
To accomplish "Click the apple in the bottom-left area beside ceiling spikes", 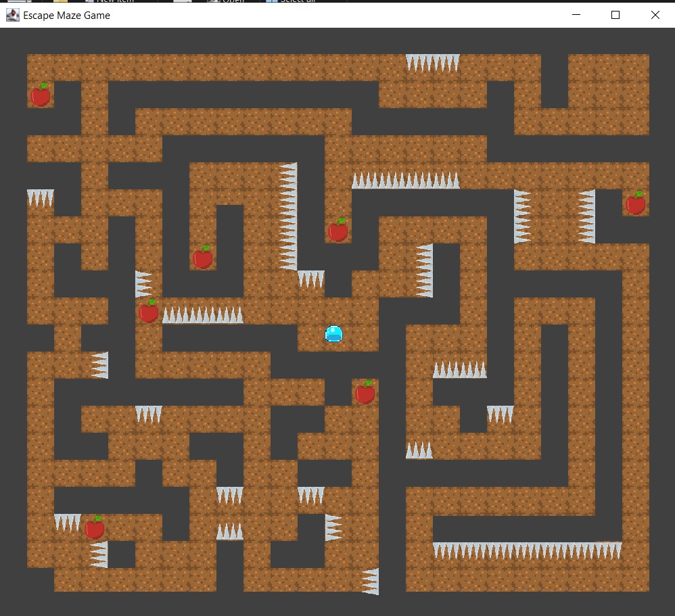I will click(94, 527).
